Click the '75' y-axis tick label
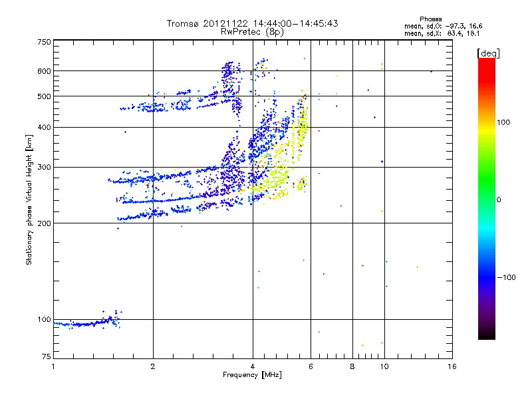The width and height of the screenshot is (532, 399). pos(47,356)
